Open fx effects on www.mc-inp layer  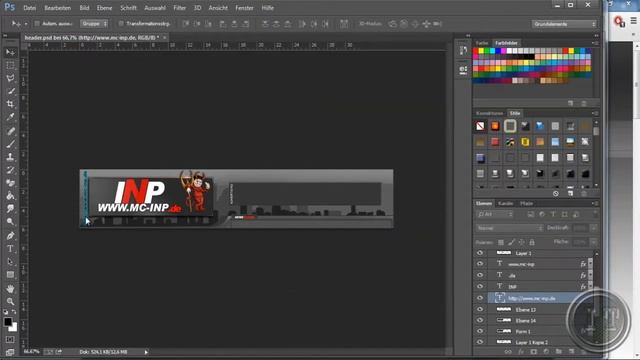point(583,264)
